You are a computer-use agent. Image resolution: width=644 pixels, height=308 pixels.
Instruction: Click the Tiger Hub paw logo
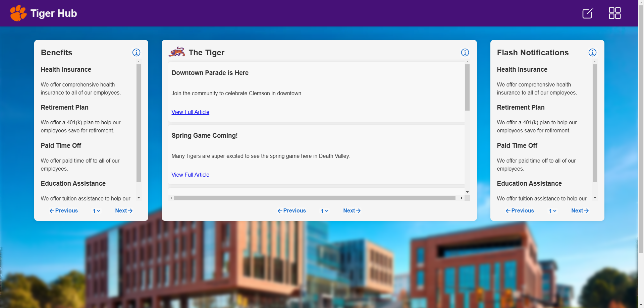(18, 13)
